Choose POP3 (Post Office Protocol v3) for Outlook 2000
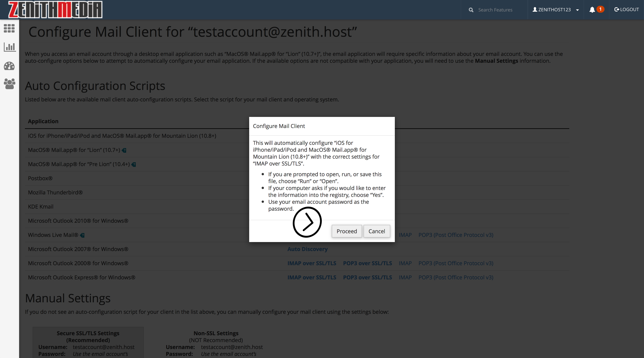The image size is (644, 358). [456, 263]
